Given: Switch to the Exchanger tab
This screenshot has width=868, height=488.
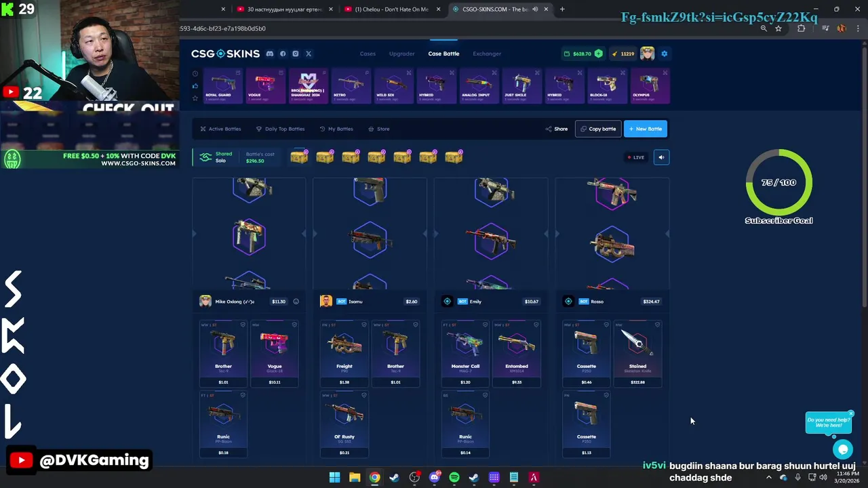Looking at the screenshot, I should click(487, 54).
